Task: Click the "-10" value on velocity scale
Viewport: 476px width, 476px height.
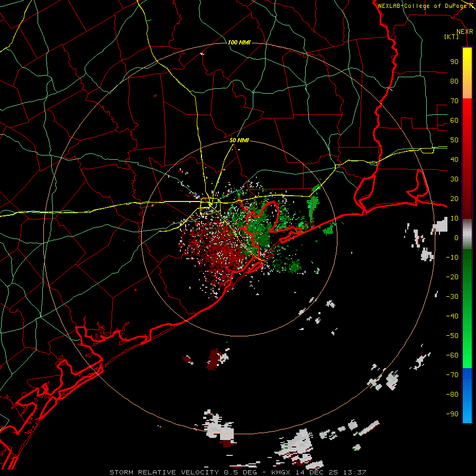Action: point(452,258)
